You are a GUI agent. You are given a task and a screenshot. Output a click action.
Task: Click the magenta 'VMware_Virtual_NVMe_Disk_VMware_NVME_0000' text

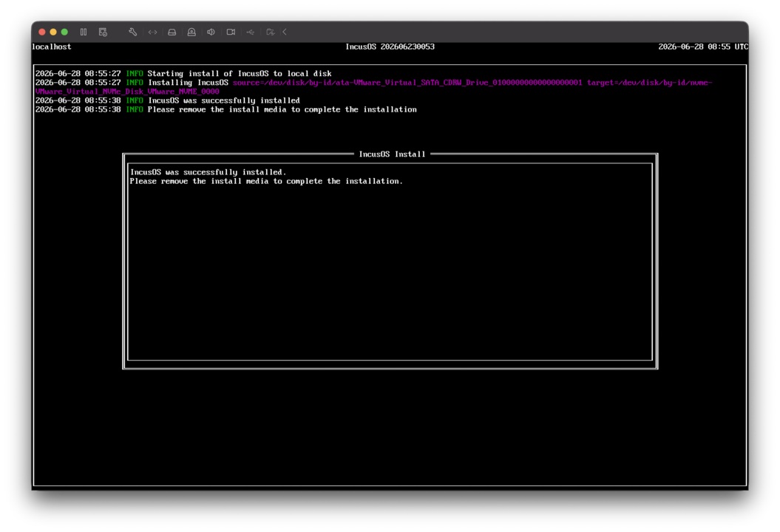(127, 92)
